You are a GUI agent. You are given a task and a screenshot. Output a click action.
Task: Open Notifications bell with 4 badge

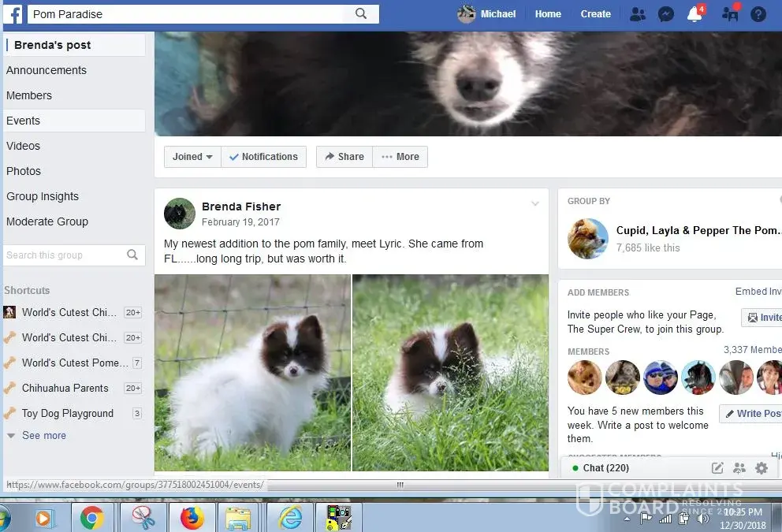(694, 14)
